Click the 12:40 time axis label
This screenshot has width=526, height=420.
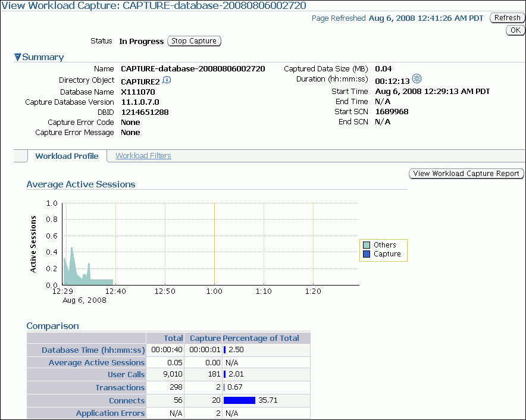pos(115,291)
